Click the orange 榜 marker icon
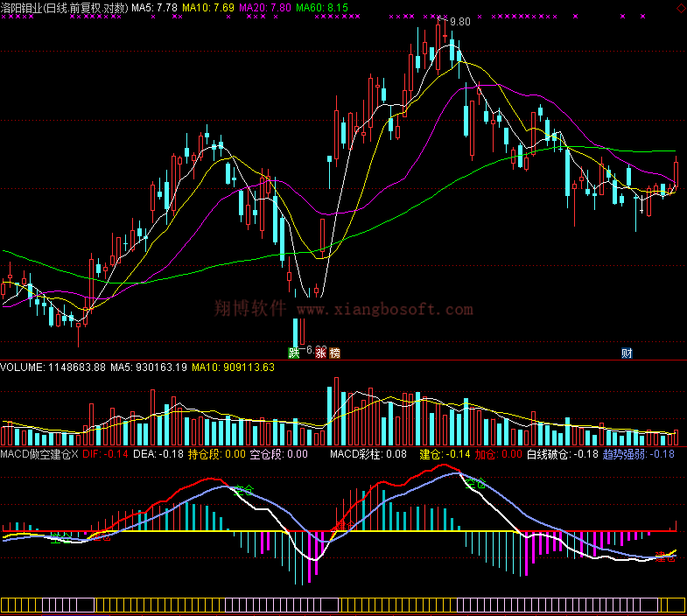The width and height of the screenshot is (687, 616). (x=334, y=353)
